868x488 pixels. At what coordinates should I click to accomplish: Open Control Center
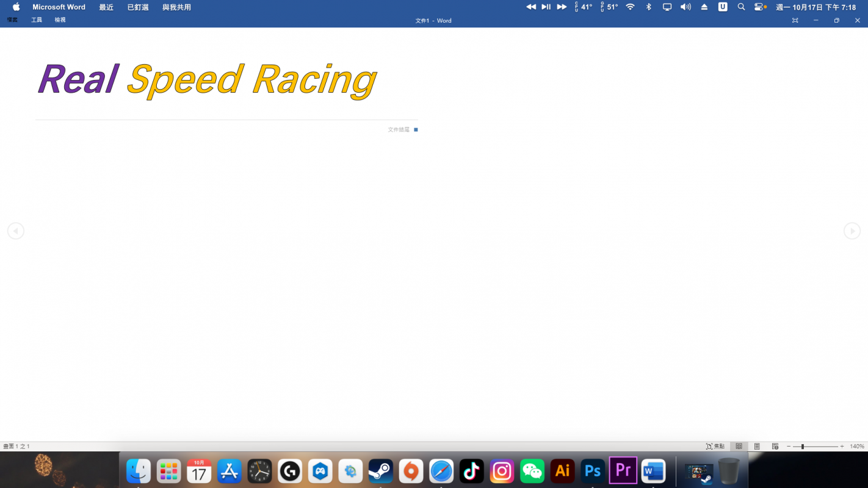coord(760,7)
